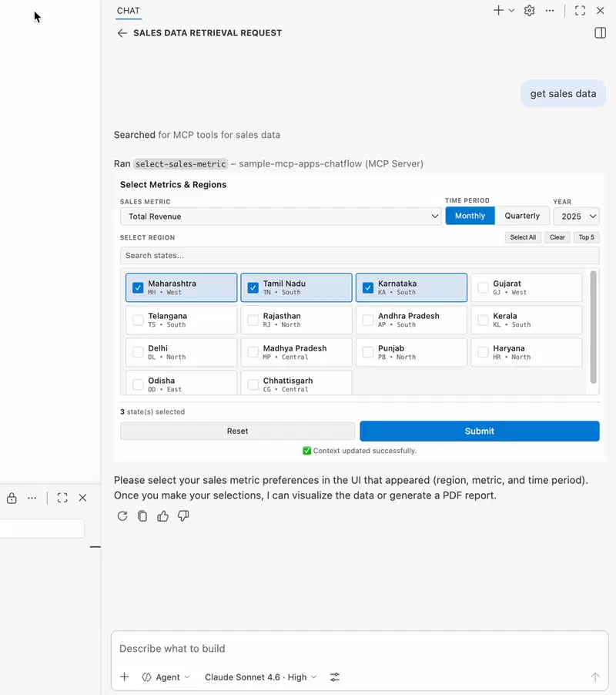Click the back arrow beside chat title

122,33
